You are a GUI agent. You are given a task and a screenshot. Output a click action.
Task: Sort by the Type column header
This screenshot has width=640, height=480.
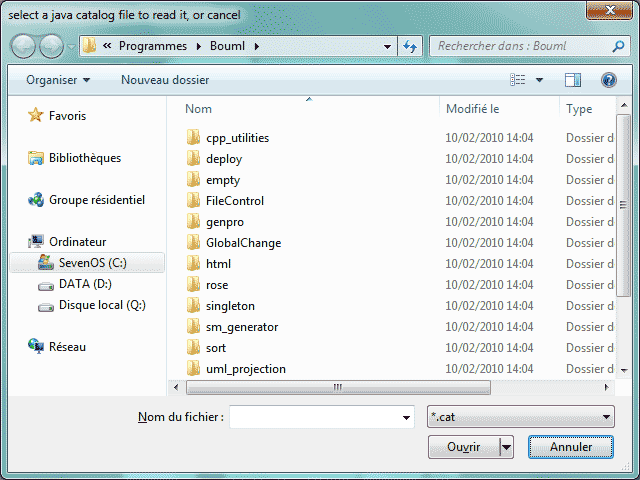[579, 109]
